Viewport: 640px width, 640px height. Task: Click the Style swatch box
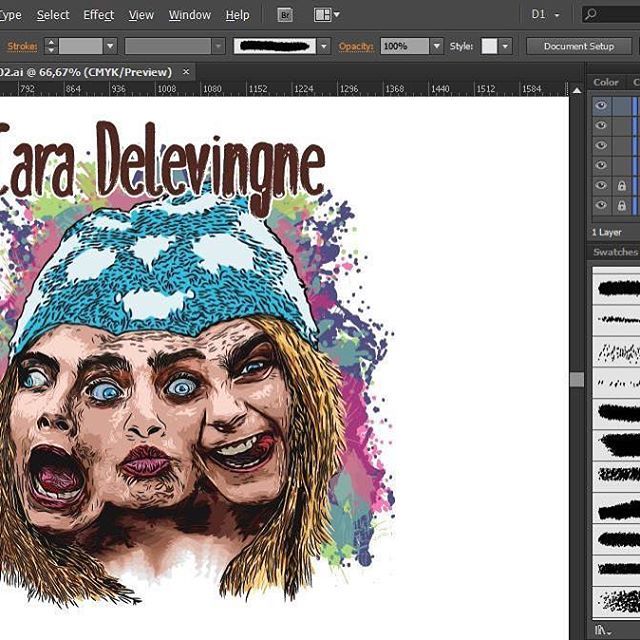point(489,46)
